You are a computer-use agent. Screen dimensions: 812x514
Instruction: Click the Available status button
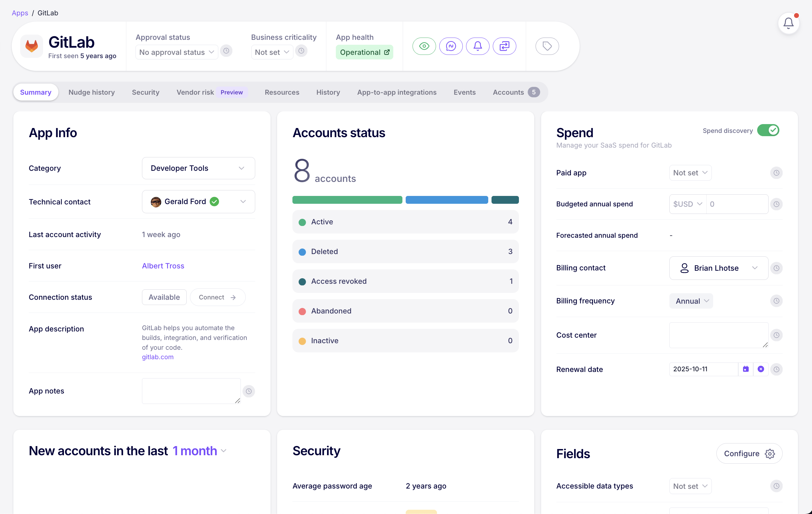pos(164,297)
